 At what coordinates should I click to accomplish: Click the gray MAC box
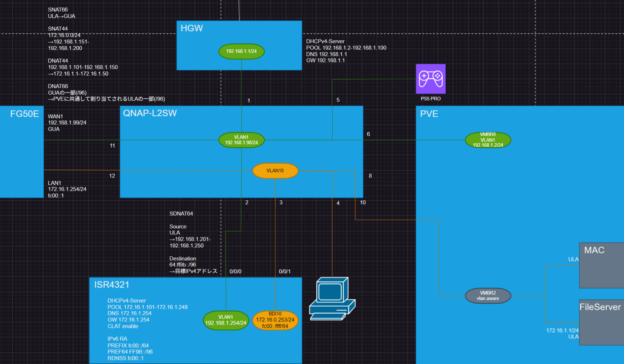(x=601, y=265)
